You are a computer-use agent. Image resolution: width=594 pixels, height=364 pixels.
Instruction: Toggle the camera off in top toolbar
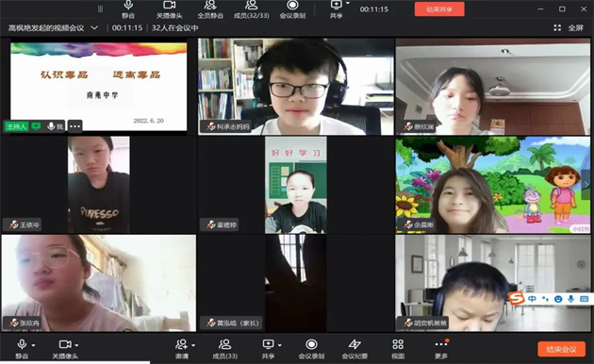[170, 9]
